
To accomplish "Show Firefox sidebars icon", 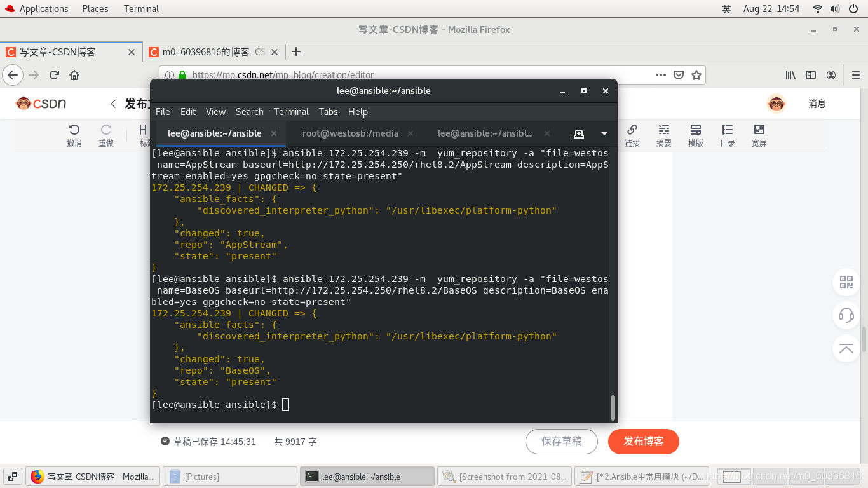I will point(811,74).
